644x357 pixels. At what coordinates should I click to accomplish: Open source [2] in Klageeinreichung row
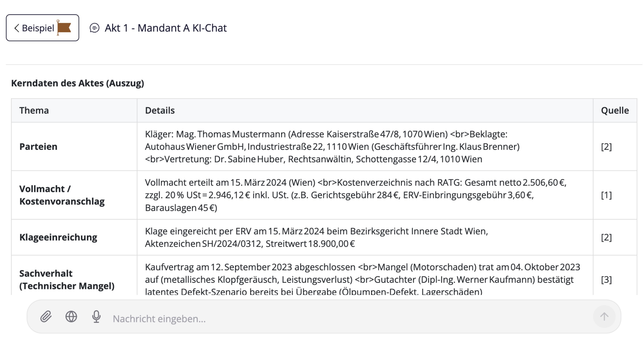pyautogui.click(x=606, y=237)
